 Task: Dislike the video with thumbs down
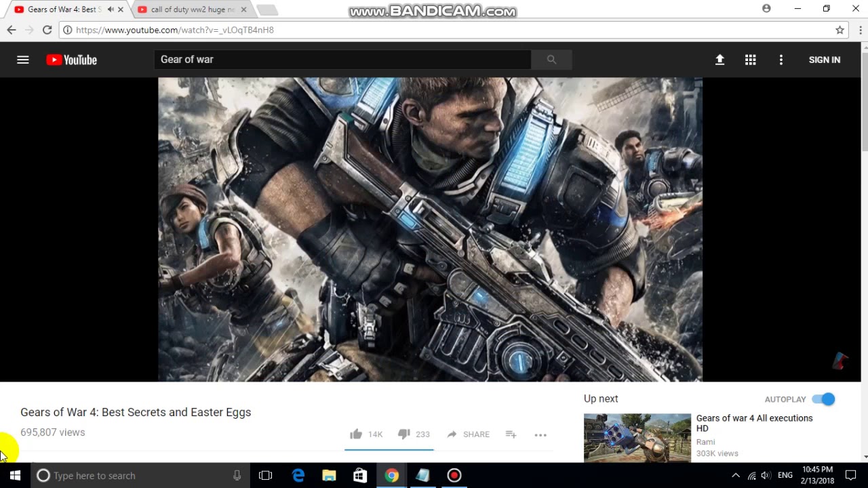404,434
